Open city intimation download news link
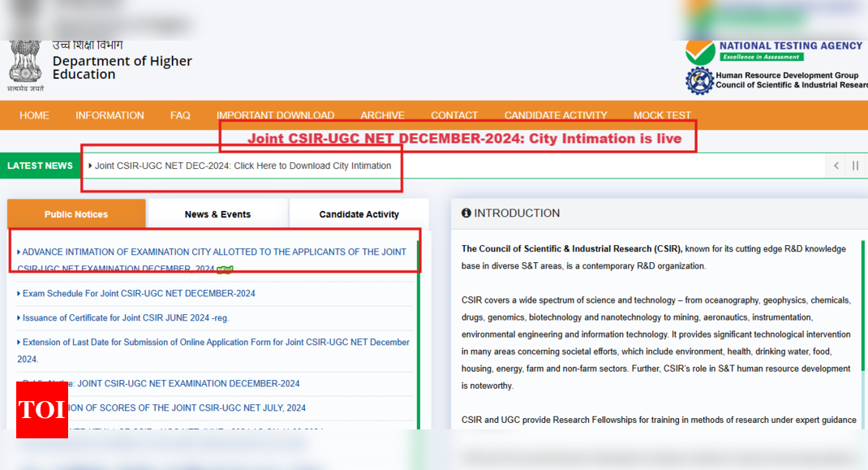Viewport: 868px width, 470px height. pos(243,166)
